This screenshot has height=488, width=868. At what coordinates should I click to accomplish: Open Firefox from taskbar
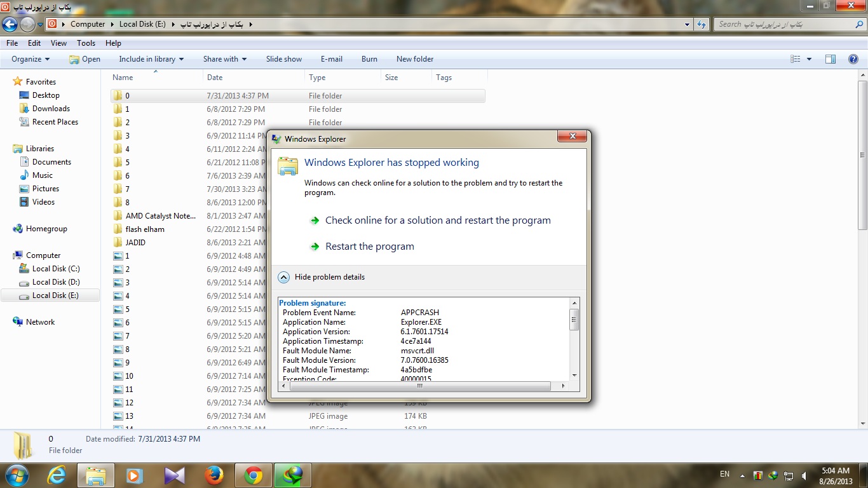coord(214,475)
